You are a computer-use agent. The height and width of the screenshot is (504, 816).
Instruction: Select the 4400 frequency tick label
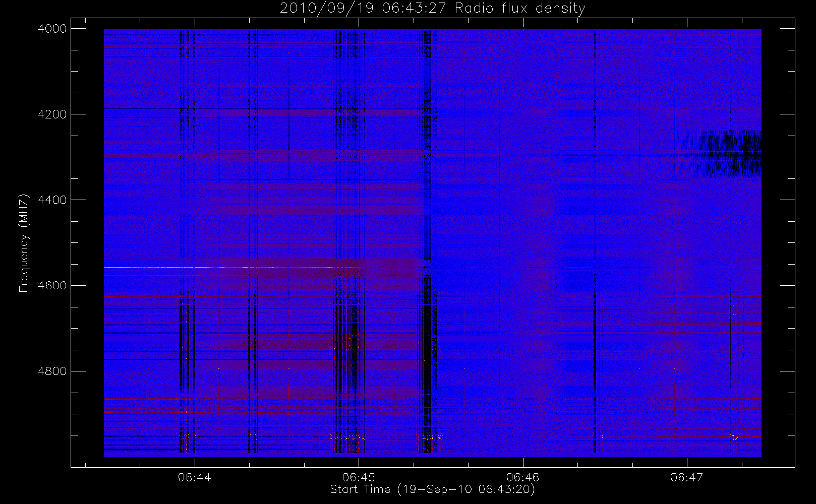click(x=52, y=200)
